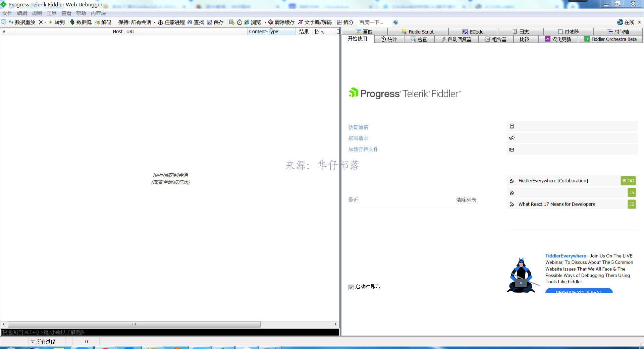Sort sessions by the 结果 (Result) column
Screen dimensions: 644x349
pos(304,32)
